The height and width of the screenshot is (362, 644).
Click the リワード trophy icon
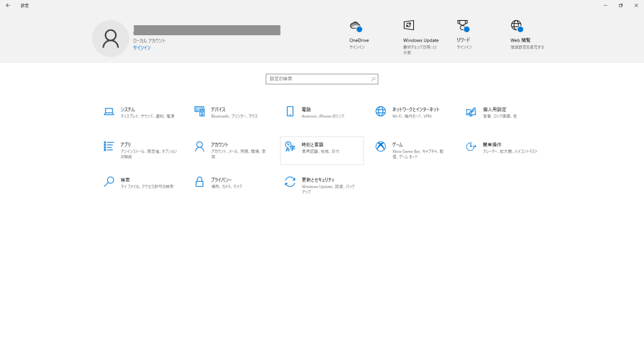click(463, 26)
